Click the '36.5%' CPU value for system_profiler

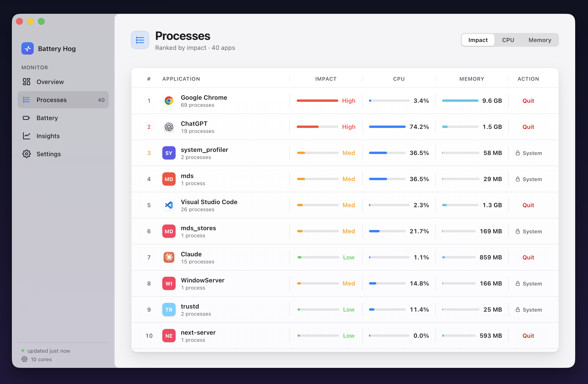click(x=419, y=153)
